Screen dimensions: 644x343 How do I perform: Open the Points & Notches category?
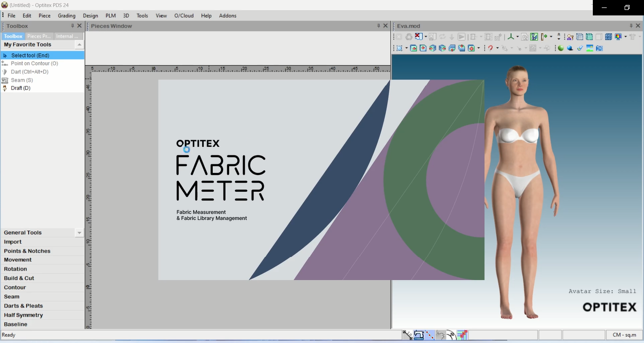27,251
